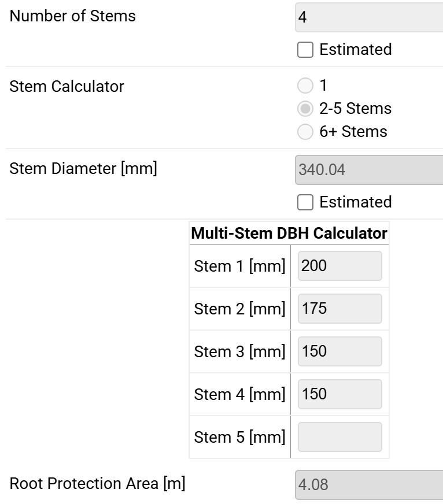443x504 pixels.
Task: Choose the 6+ Stems radio option
Action: 305,132
